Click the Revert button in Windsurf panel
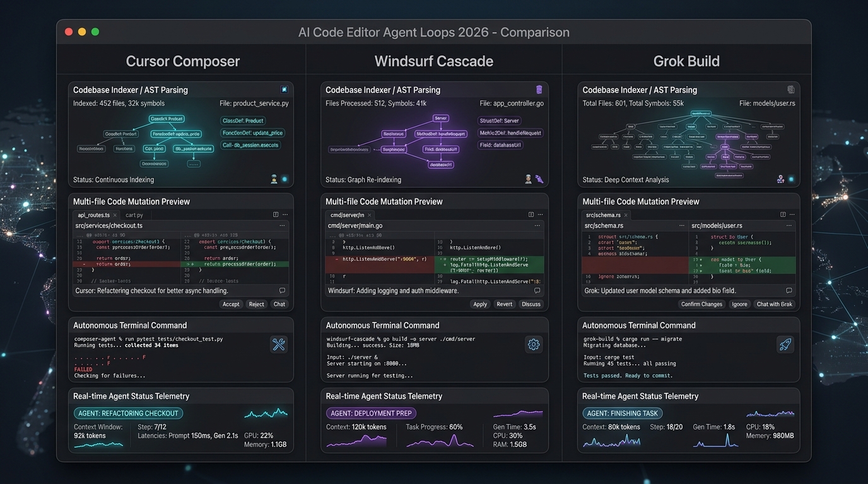 (x=505, y=304)
